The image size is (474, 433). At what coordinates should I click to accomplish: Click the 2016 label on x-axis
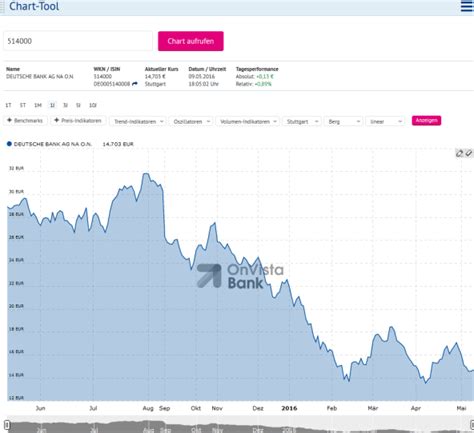[x=289, y=408]
